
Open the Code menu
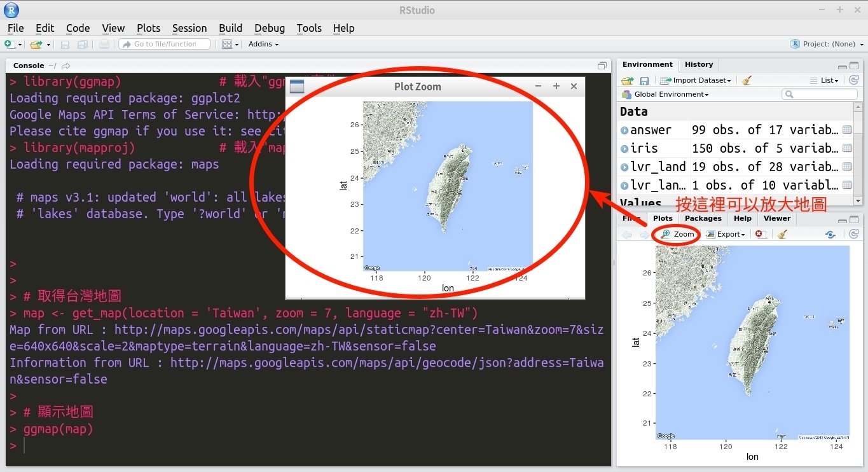point(78,28)
